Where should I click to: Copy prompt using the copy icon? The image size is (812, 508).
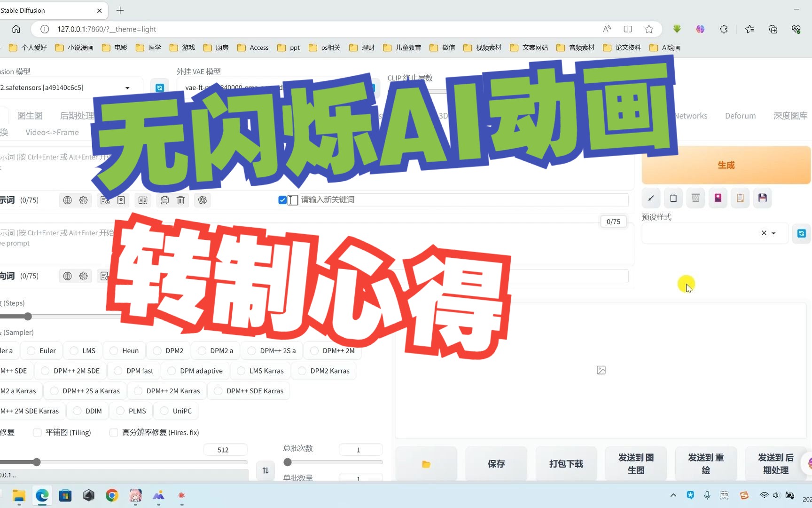164,200
